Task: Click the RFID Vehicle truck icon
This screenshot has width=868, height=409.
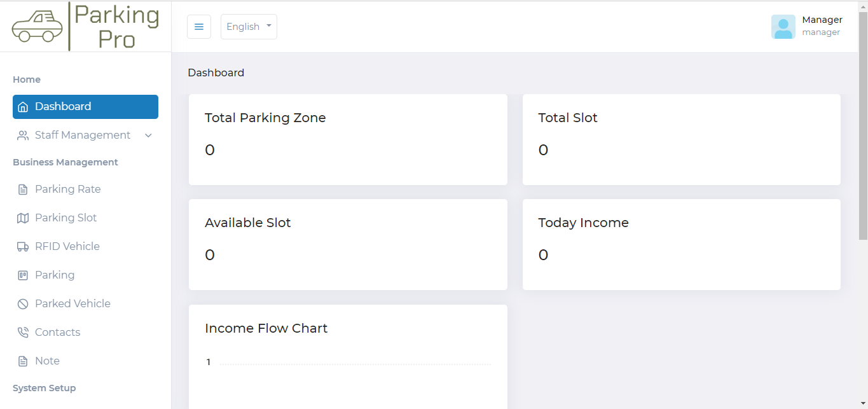Action: (x=23, y=247)
